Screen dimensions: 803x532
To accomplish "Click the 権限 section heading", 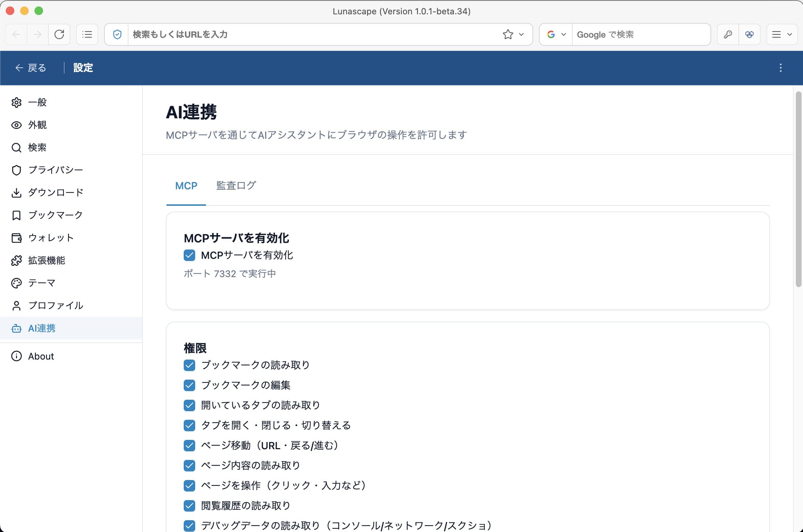I will [195, 348].
